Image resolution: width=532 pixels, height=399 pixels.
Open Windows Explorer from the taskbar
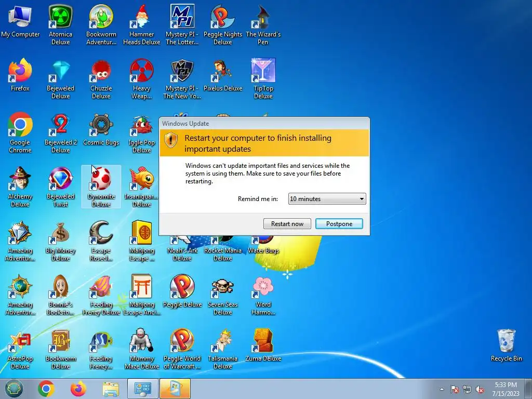[x=111, y=389]
